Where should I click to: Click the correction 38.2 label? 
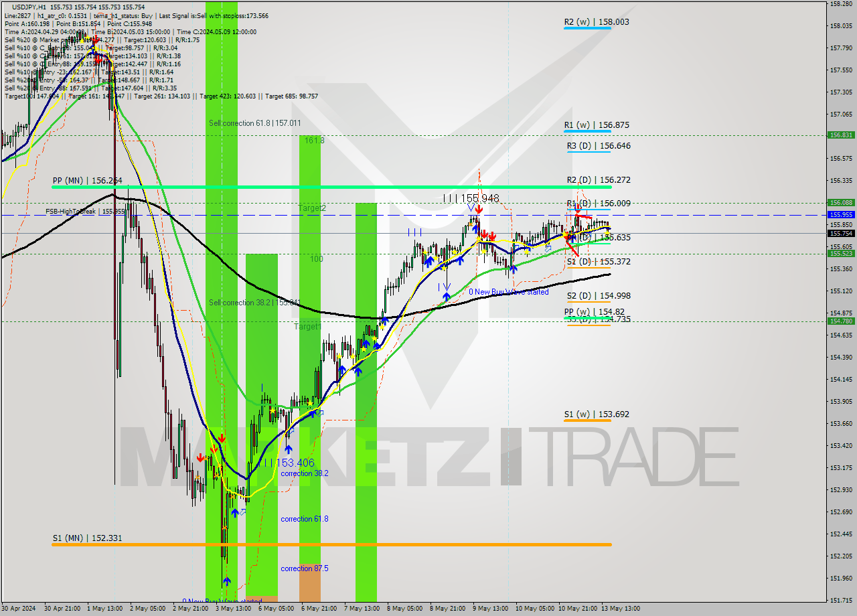tap(305, 473)
